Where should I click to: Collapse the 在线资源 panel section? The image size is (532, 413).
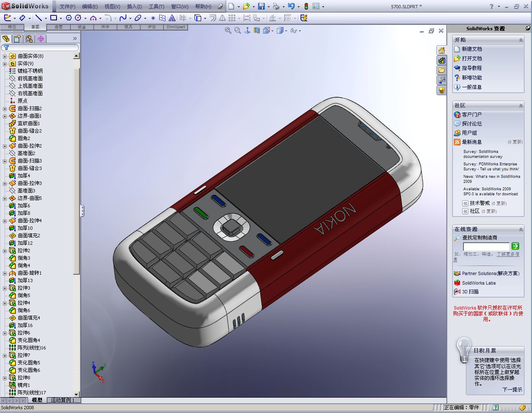521,229
